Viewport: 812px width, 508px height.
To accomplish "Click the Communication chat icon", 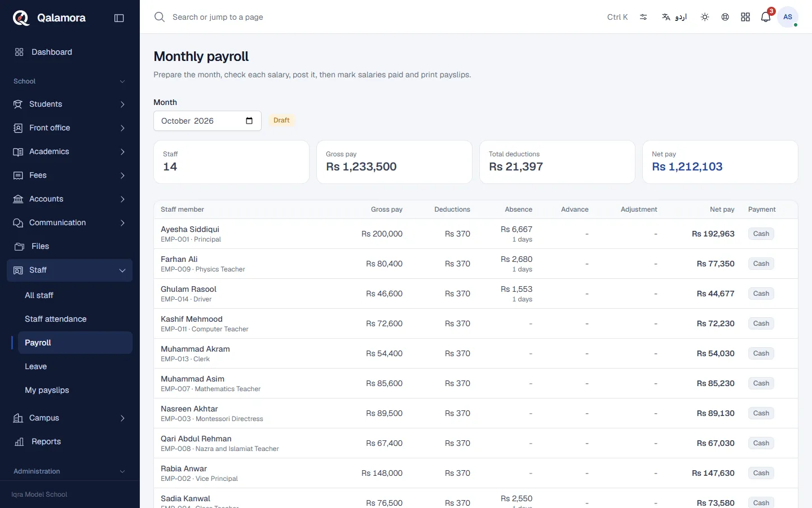I will click(x=18, y=222).
